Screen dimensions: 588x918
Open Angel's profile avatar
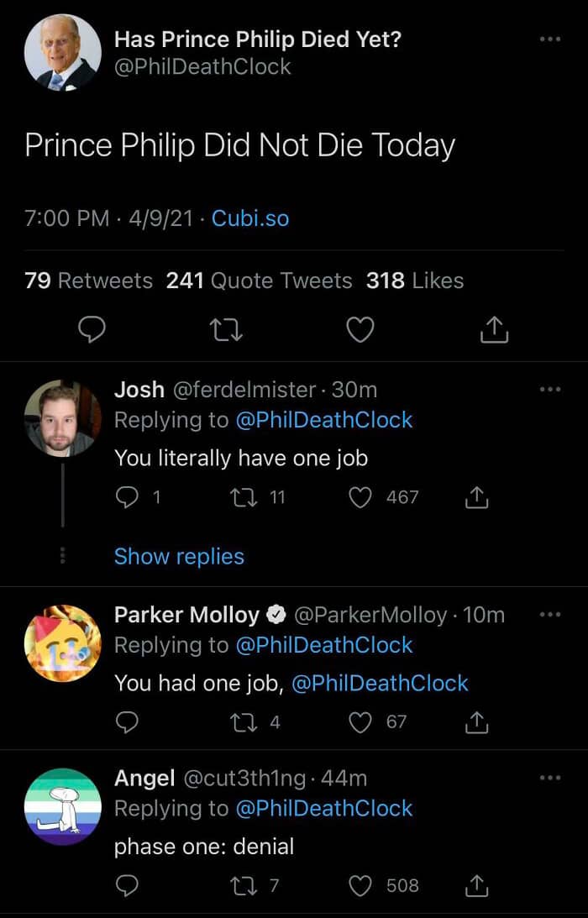63,805
